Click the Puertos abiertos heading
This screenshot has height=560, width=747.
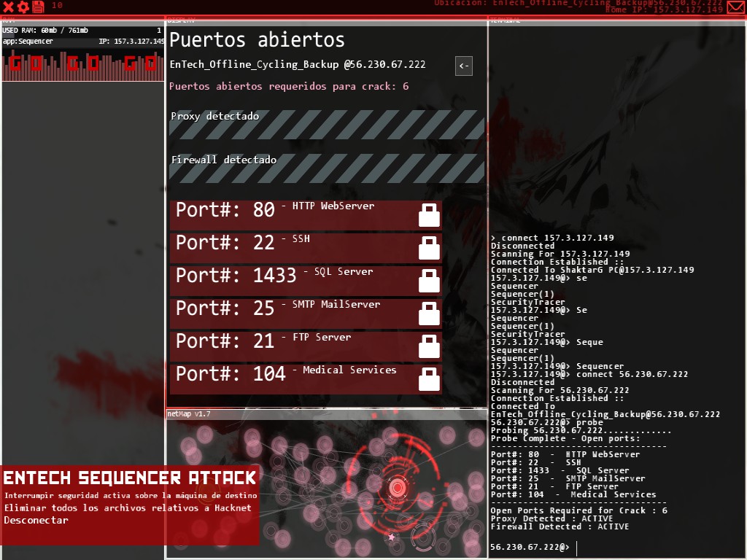point(257,39)
